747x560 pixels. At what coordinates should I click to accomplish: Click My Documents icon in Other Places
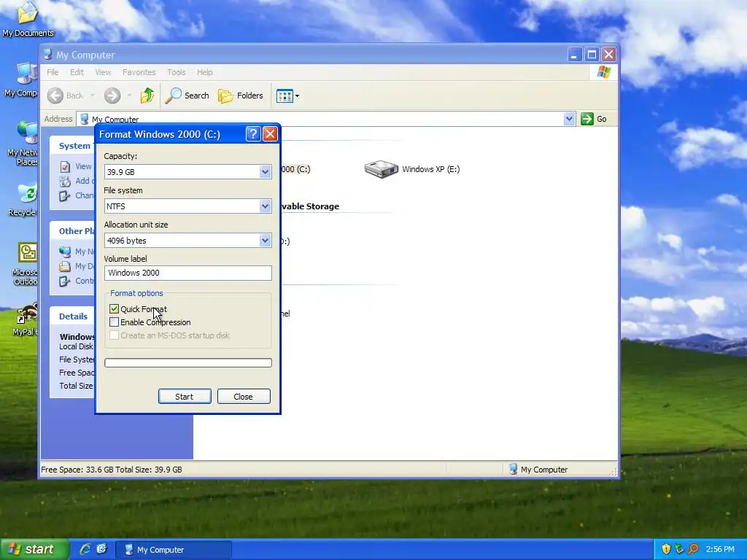click(x=65, y=266)
